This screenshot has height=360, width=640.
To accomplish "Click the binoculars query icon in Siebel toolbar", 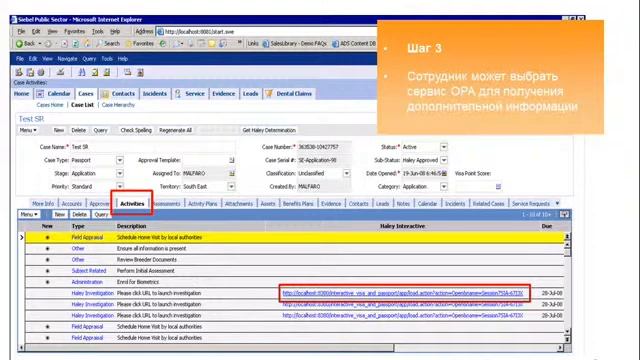I will click(82, 72).
